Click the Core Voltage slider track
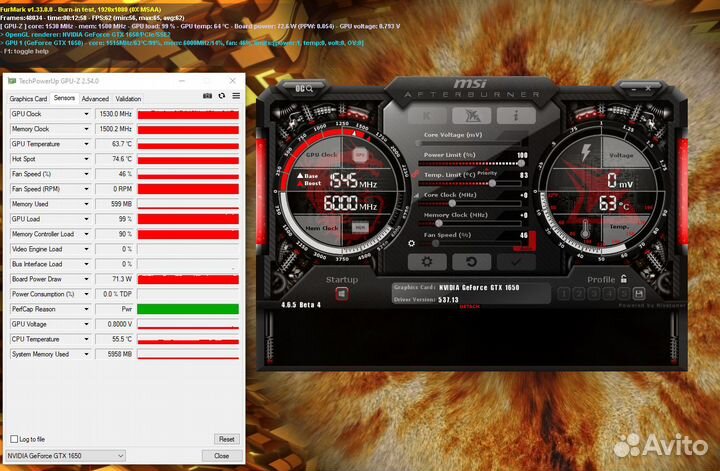This screenshot has width=720, height=471. tap(470, 143)
